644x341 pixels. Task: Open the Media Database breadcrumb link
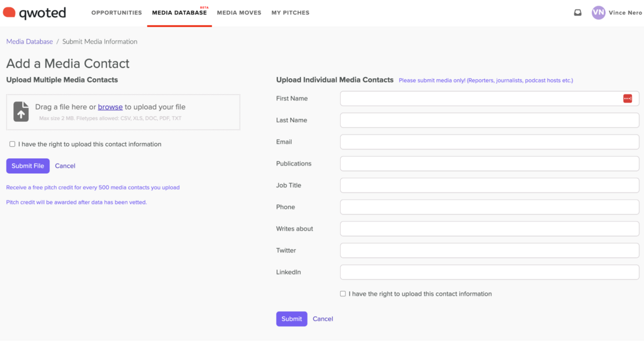click(30, 42)
